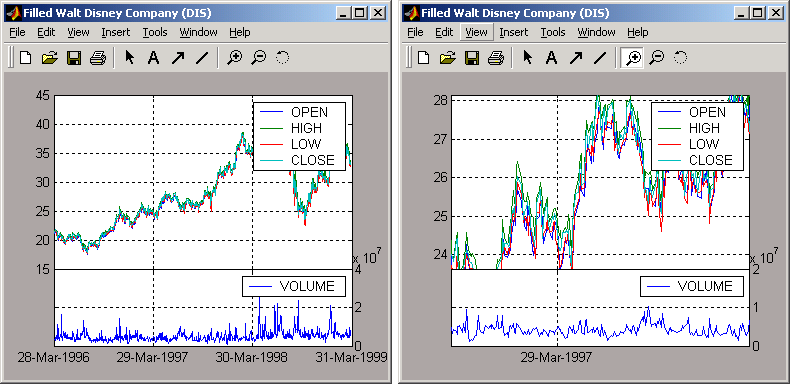790x384 pixels.
Task: Click 31-Mar-1999 date label in left plot
Action: 352,358
